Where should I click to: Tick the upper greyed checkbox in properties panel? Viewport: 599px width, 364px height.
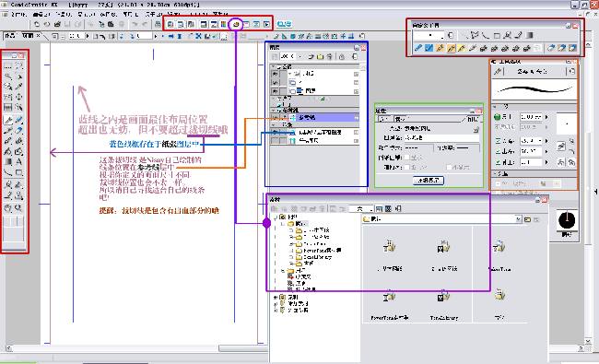point(406,158)
